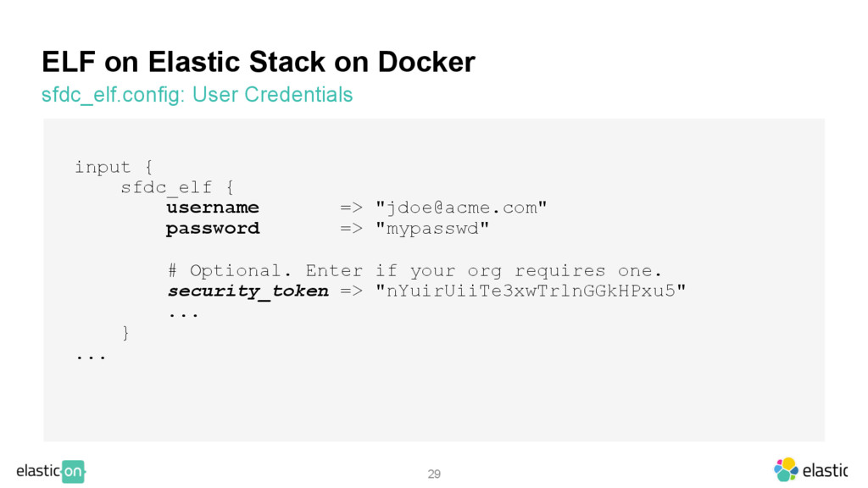Click the ellipsis under security_token
Screen dimensions: 868x488
183,315
